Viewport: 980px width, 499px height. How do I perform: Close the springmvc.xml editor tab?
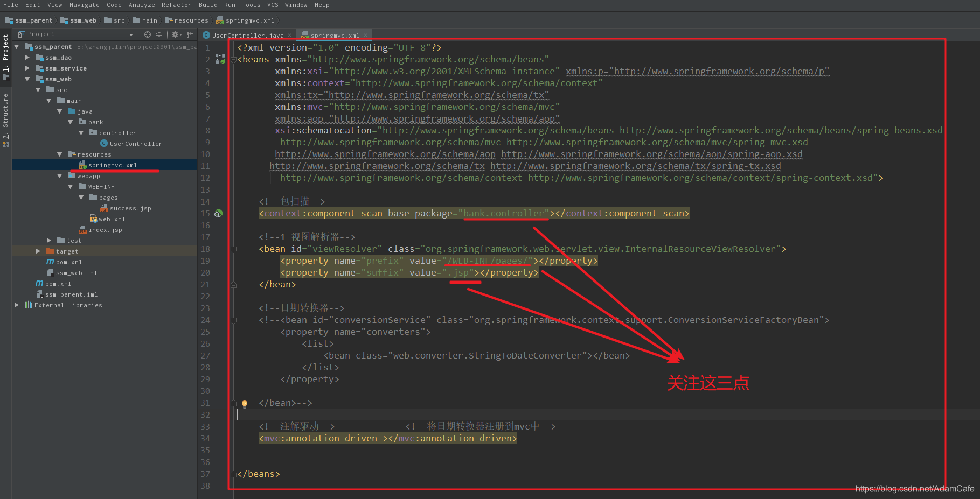coord(365,36)
